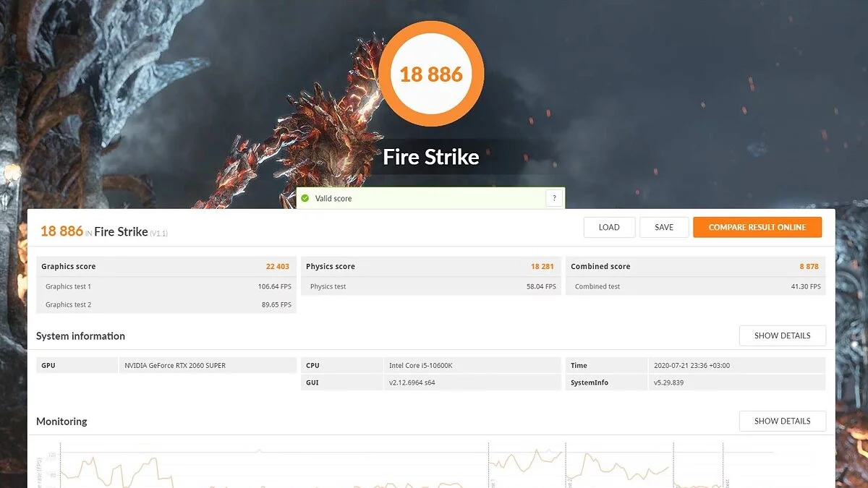
Task: Select the Physics score value 18 281
Action: (x=542, y=266)
